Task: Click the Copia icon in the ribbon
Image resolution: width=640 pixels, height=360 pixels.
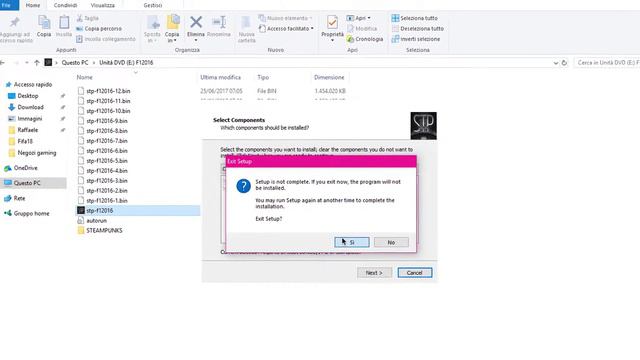Action: pos(44,23)
